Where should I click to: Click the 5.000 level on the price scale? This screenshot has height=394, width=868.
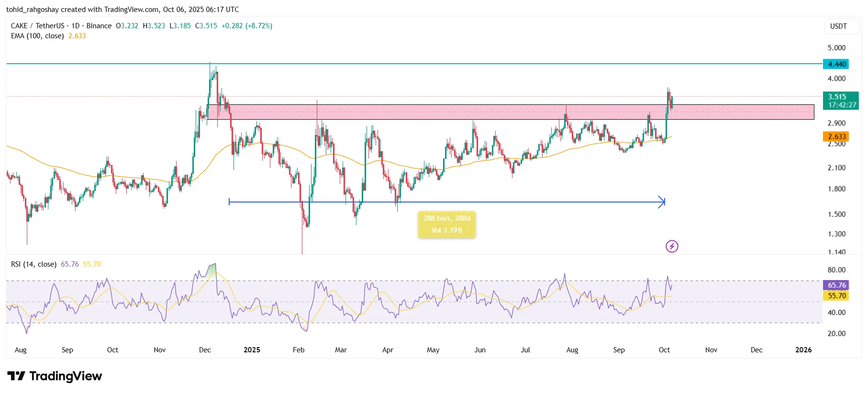836,48
